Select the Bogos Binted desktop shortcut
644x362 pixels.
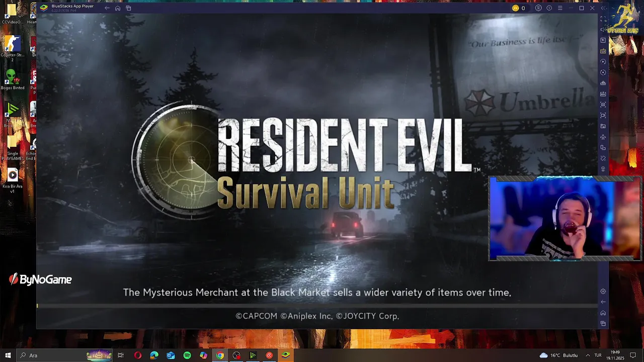click(x=13, y=79)
